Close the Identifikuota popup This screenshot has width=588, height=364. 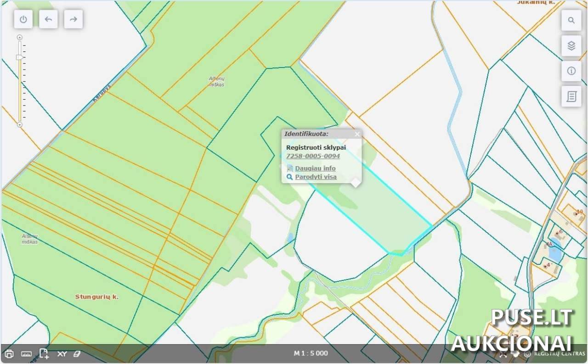357,134
